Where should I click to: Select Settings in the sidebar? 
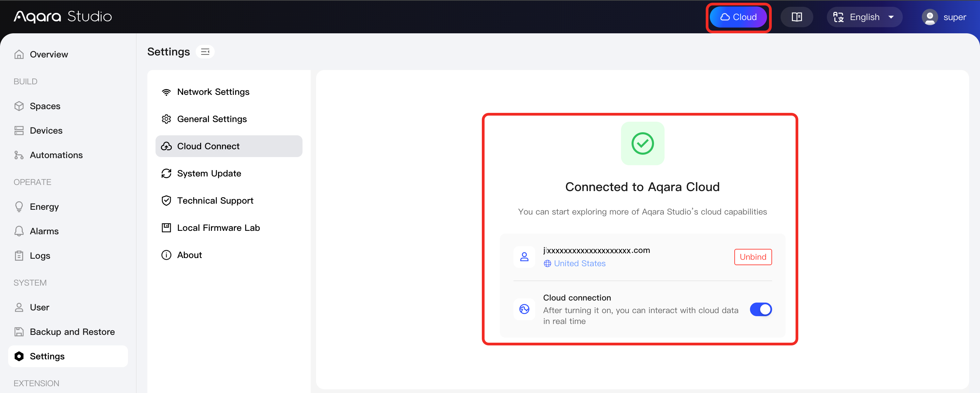click(68, 356)
